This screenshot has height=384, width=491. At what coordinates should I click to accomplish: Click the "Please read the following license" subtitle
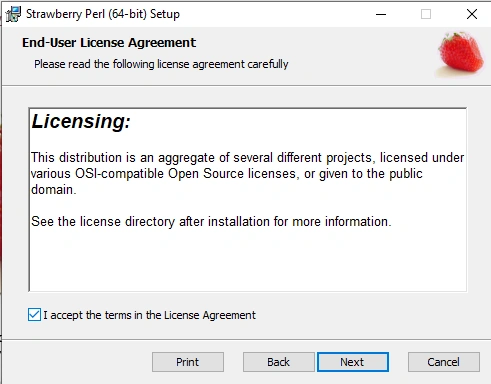point(161,64)
